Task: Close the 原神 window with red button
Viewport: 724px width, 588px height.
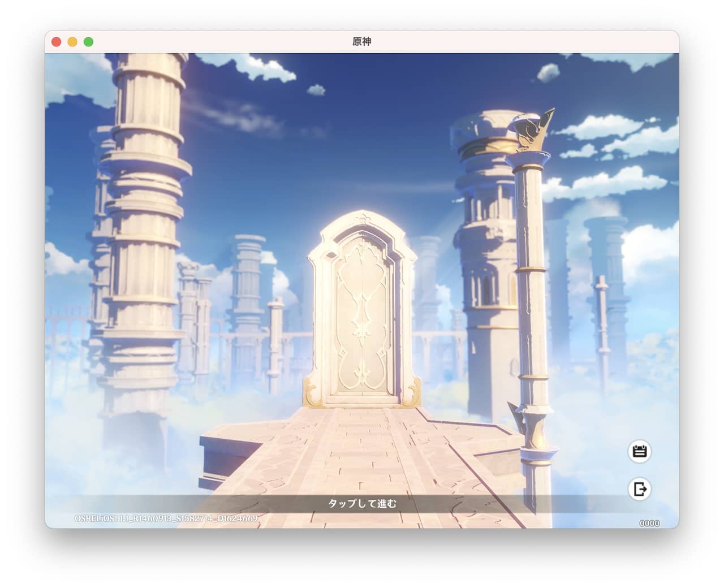Action: pos(57,42)
